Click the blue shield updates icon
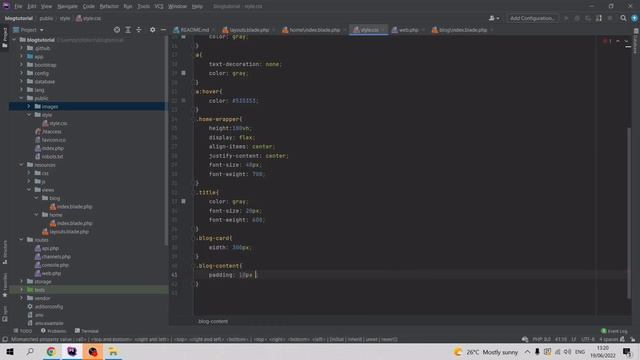 (x=634, y=18)
